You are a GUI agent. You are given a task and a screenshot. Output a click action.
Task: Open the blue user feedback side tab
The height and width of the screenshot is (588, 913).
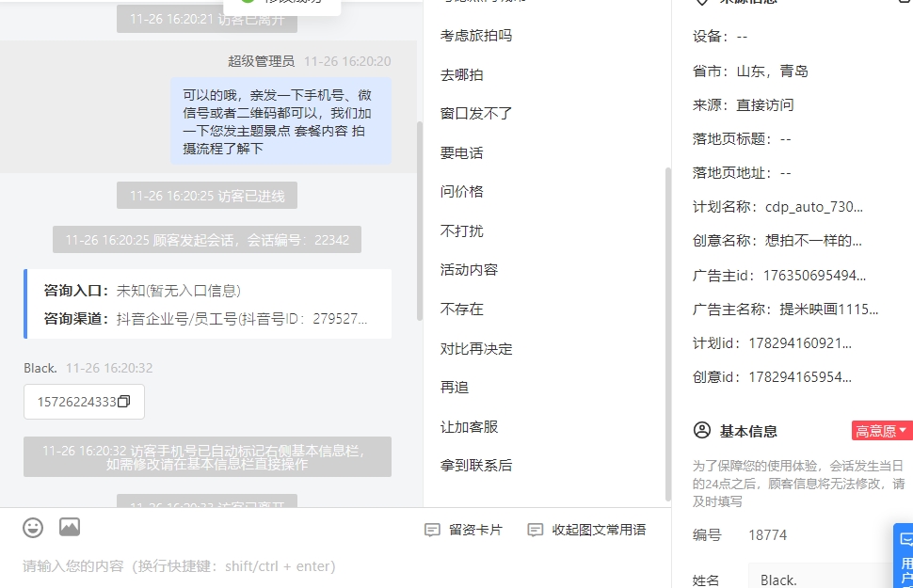point(904,555)
